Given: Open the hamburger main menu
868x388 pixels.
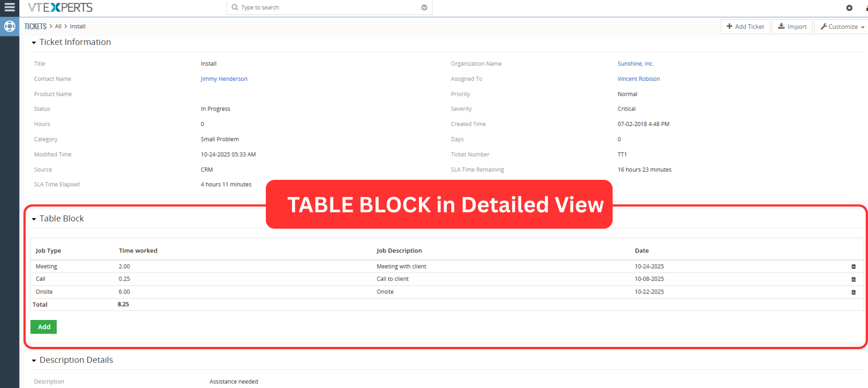Looking at the screenshot, I should (x=10, y=7).
